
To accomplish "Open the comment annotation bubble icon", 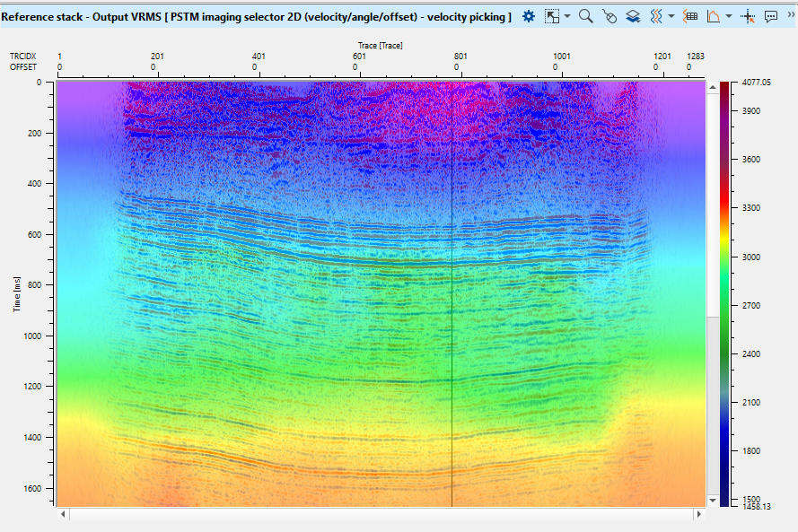I will (770, 16).
